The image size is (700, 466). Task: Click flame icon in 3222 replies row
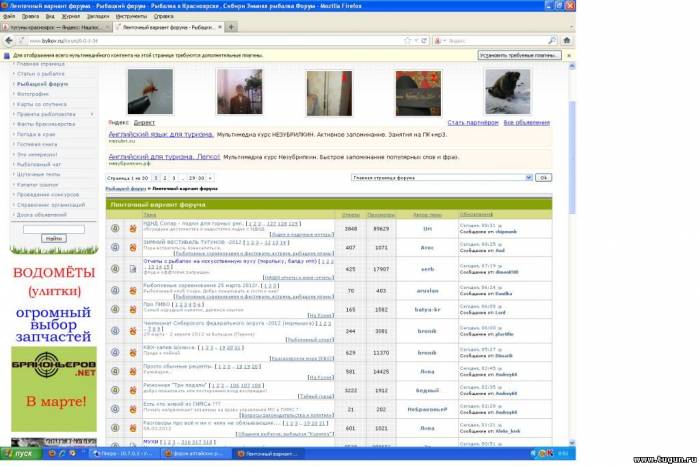click(x=133, y=390)
